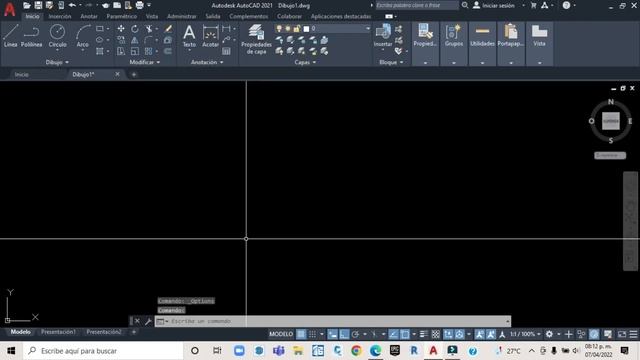Open the AutoCAD application menu logo

point(10,9)
